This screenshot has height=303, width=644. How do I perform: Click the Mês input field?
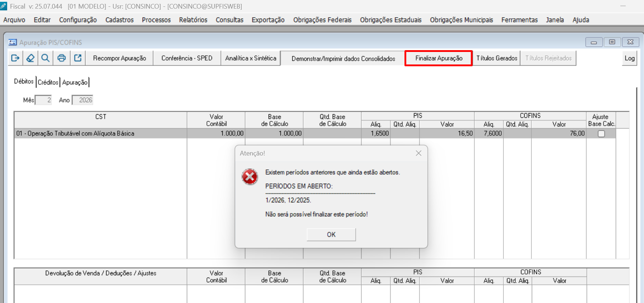click(43, 100)
